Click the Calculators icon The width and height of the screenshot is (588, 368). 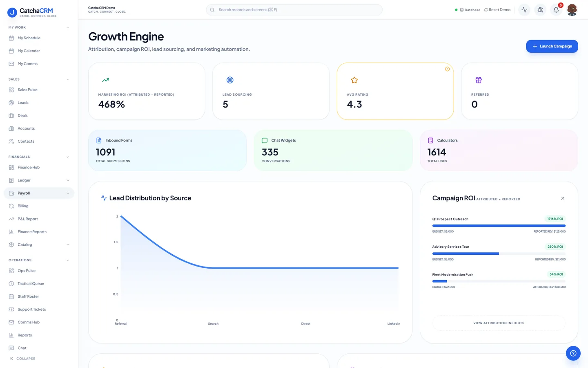point(430,140)
